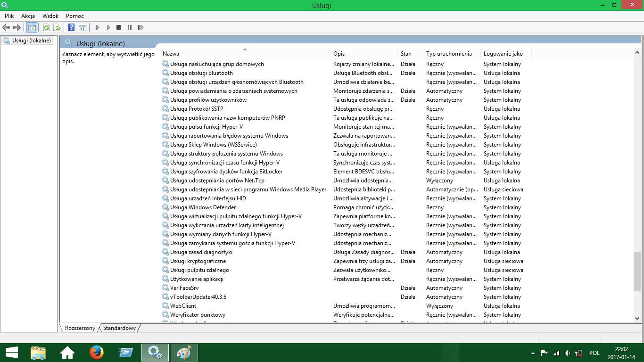644x362 pixels.
Task: Launch Firefox from the taskbar
Action: coord(97,353)
